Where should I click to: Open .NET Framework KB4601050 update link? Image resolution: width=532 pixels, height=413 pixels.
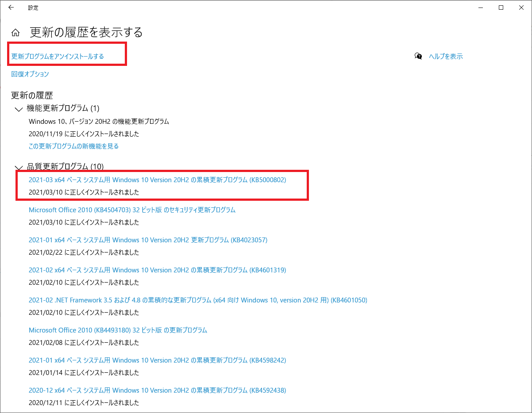pos(198,300)
